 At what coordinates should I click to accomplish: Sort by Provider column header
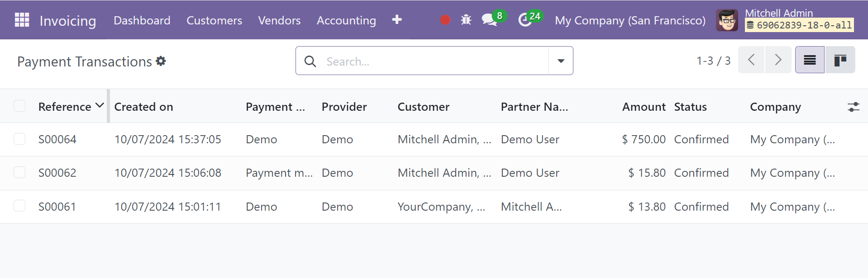pyautogui.click(x=344, y=107)
